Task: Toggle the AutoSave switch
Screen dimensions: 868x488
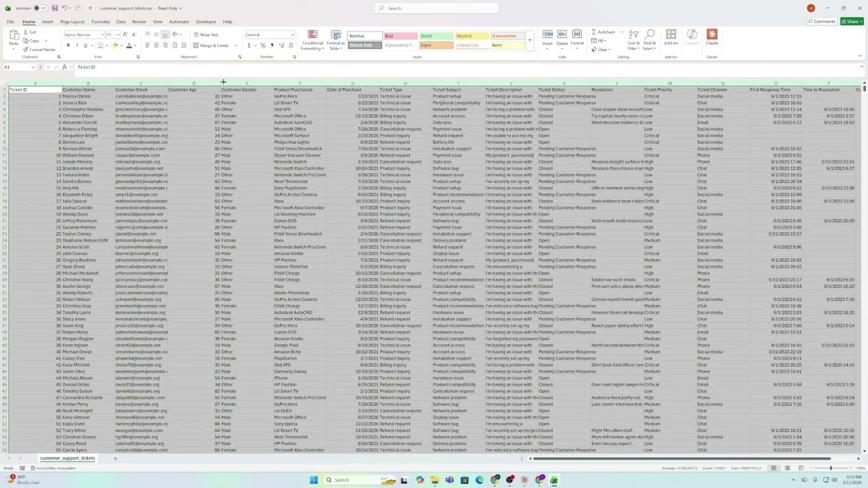Action: 40,8
